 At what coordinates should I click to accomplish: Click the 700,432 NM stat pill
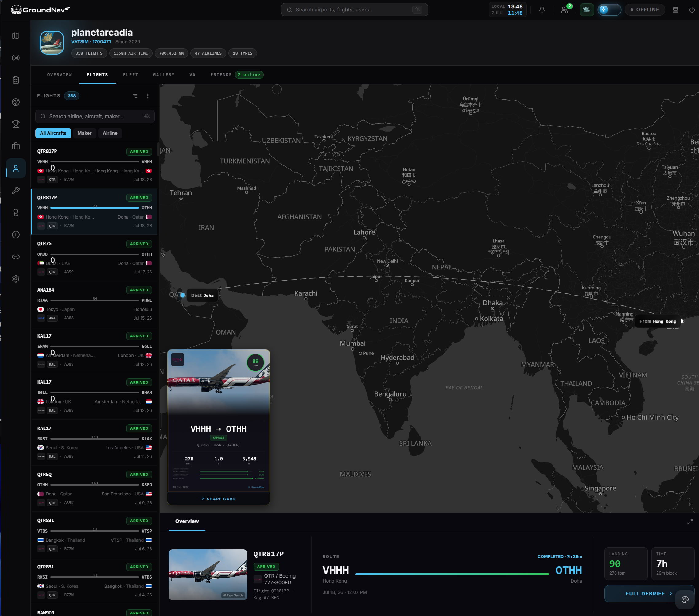tap(171, 53)
